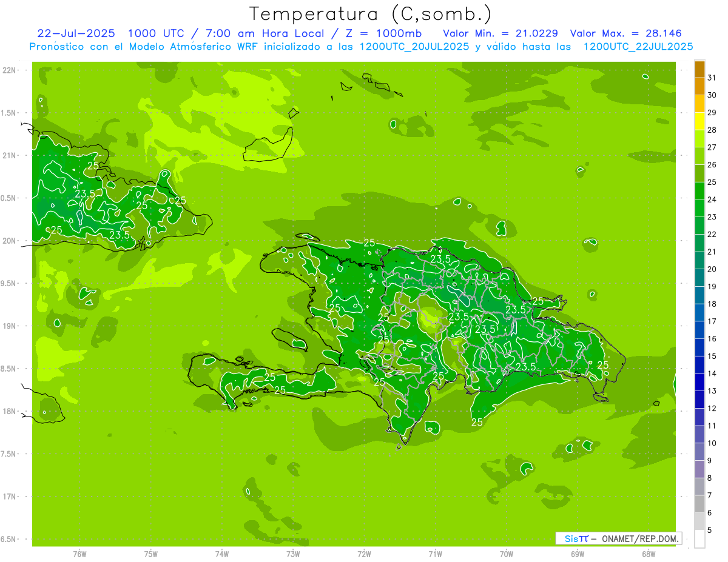This screenshot has width=728, height=562.
Task: Pick the brown legend swatch above 31
Action: coord(699,69)
